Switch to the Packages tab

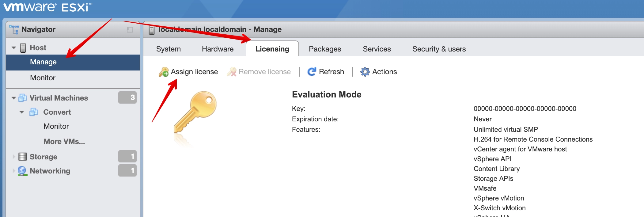[325, 49]
